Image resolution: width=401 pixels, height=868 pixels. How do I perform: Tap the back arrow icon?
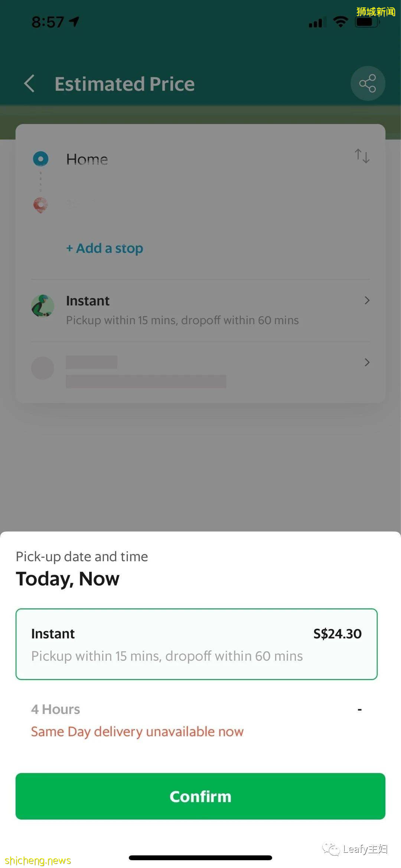point(30,83)
